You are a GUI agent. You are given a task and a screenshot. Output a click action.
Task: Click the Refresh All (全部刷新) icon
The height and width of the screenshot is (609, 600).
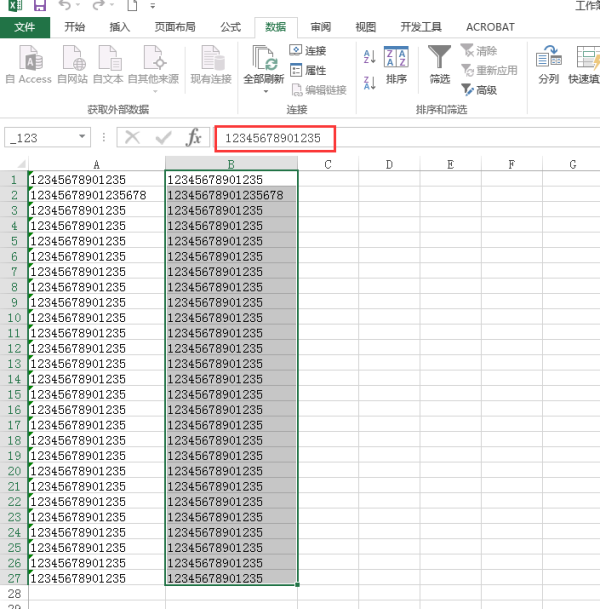pyautogui.click(x=265, y=58)
